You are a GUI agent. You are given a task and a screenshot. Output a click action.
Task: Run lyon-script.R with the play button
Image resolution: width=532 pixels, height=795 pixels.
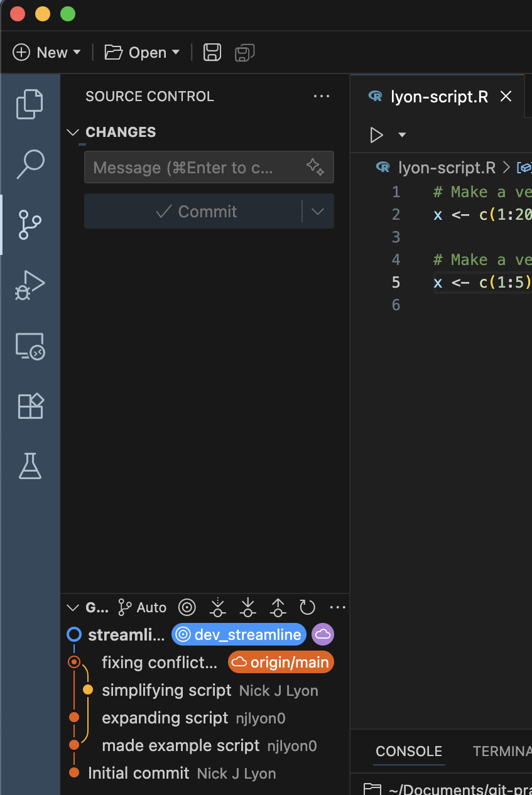point(376,134)
